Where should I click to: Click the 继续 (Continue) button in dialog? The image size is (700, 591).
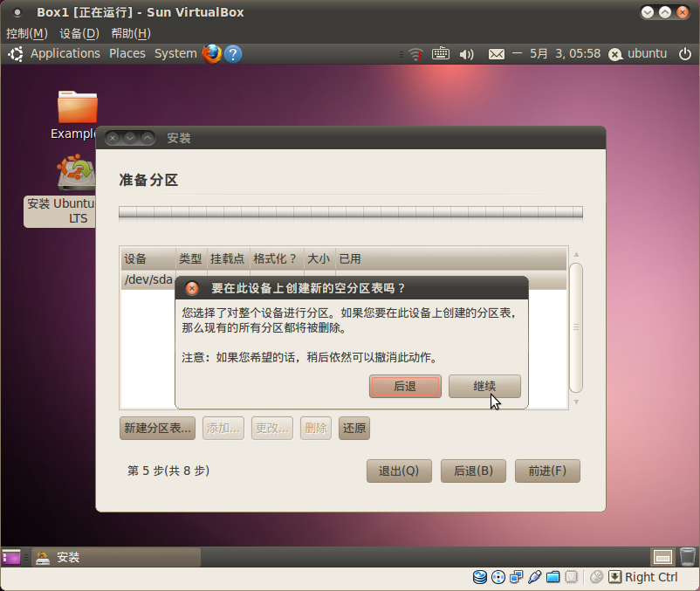[484, 386]
